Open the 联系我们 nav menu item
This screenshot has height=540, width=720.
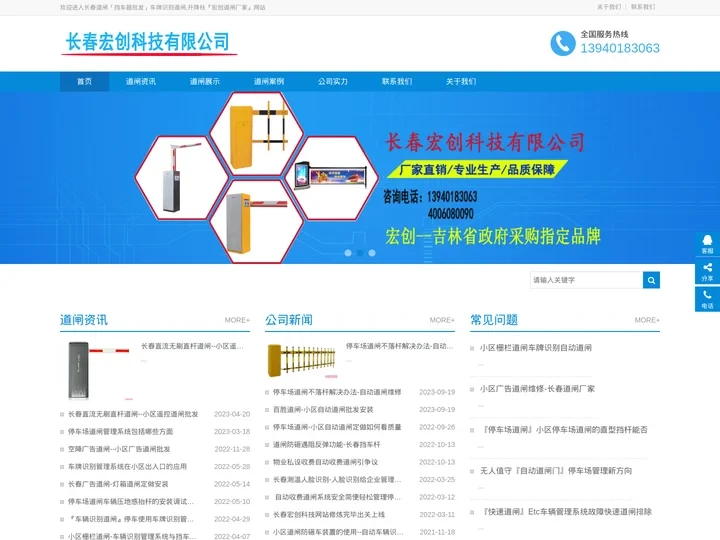(x=397, y=82)
